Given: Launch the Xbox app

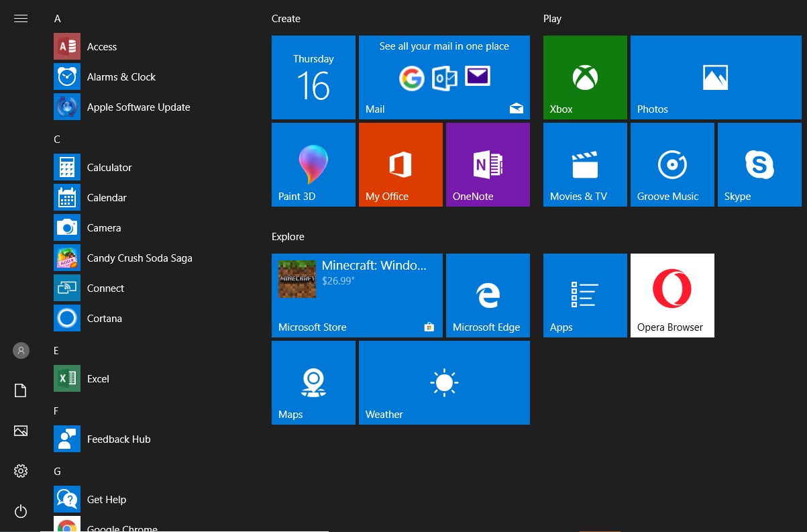Looking at the screenshot, I should (584, 77).
